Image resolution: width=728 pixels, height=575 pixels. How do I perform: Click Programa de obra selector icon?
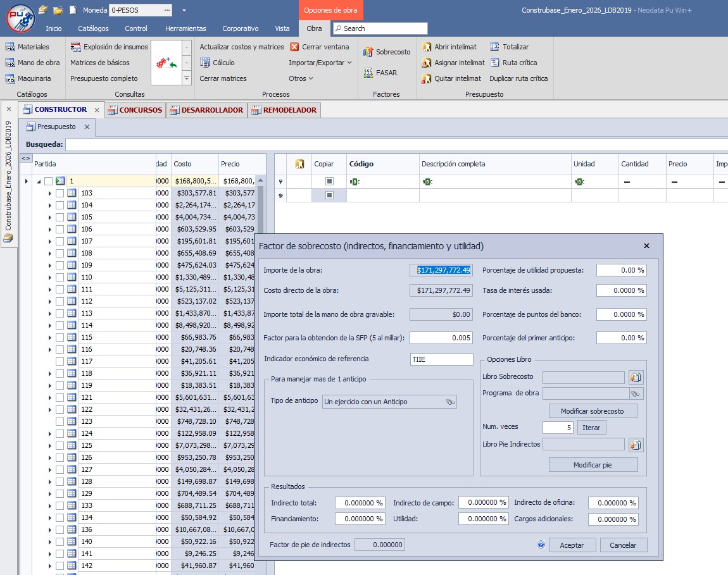[x=635, y=393]
